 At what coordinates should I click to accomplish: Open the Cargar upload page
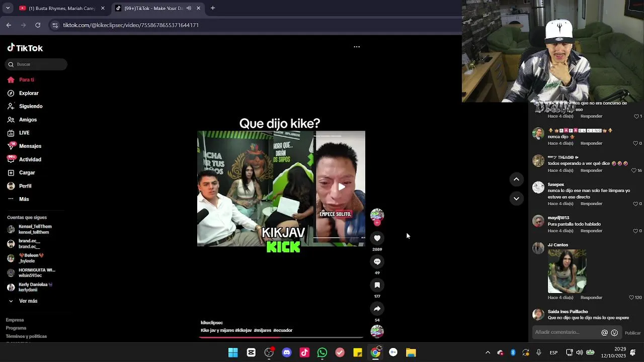pyautogui.click(x=27, y=172)
